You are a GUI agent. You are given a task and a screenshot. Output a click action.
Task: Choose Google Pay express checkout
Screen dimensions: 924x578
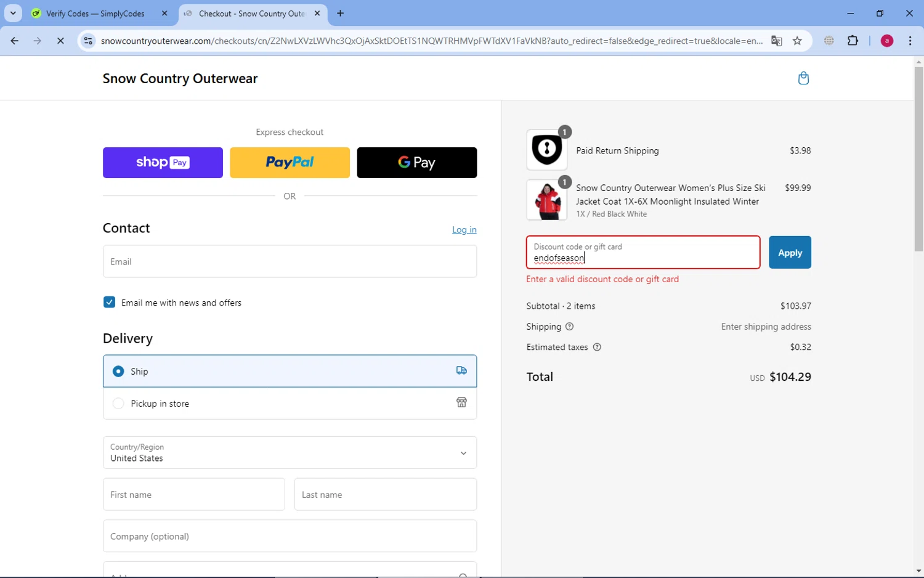[x=416, y=163]
